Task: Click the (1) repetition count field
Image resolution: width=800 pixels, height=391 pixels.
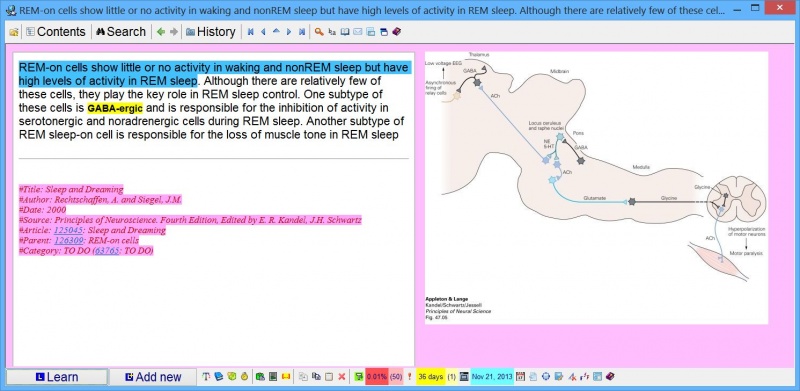Action: click(x=452, y=377)
